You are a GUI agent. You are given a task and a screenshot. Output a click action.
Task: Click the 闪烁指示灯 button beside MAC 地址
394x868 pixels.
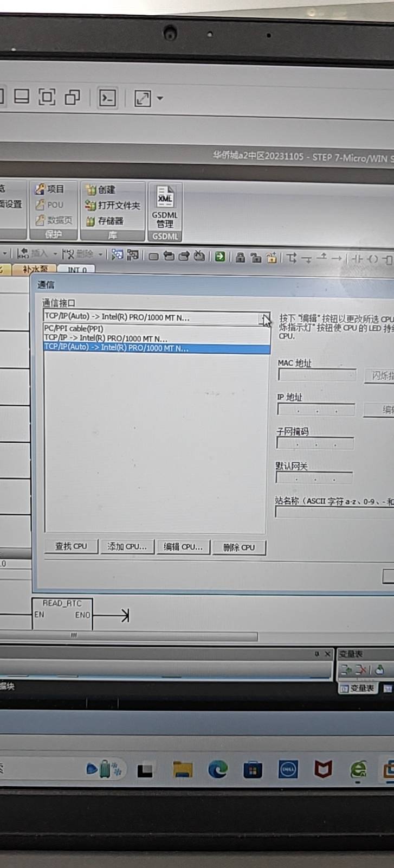click(x=379, y=375)
